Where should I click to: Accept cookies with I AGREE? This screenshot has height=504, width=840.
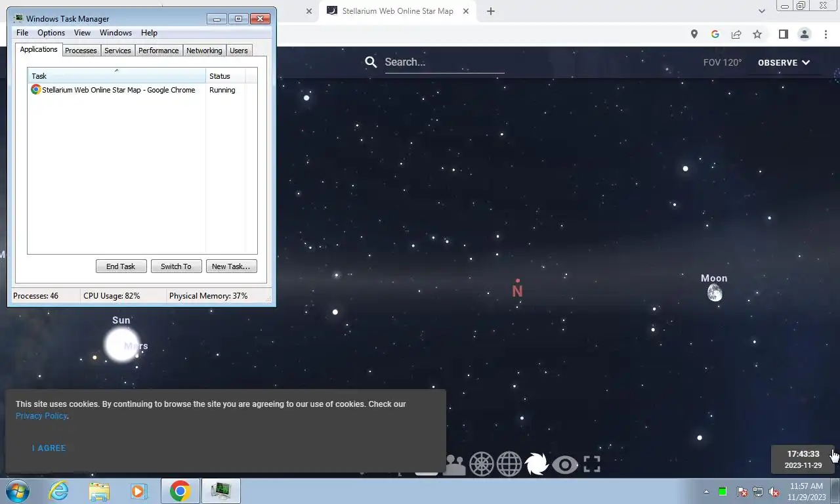[49, 448]
